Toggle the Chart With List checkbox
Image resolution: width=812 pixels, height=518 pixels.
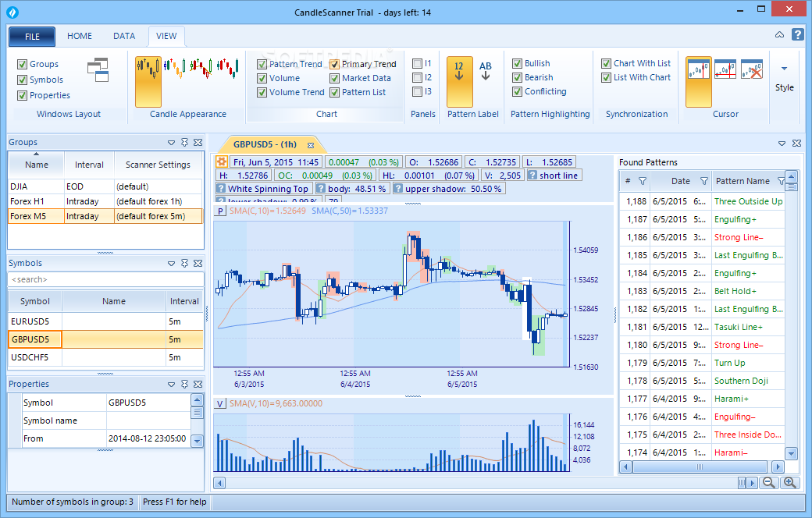(606, 64)
